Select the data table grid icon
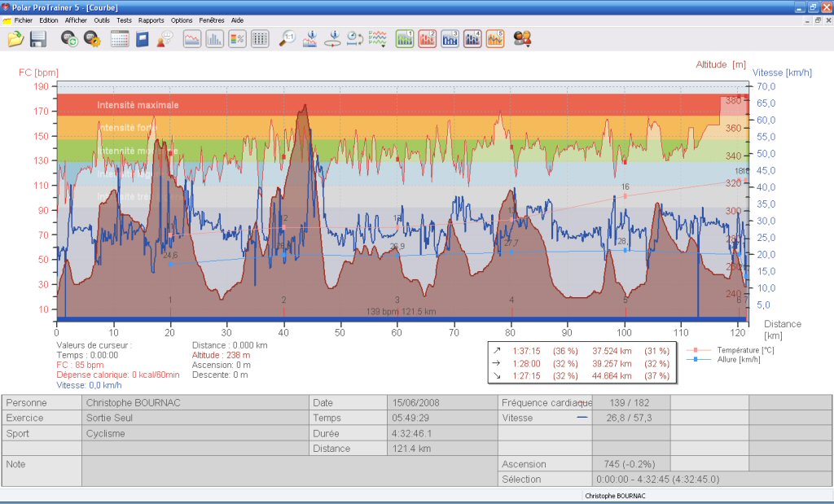This screenshot has height=504, width=834. point(260,39)
